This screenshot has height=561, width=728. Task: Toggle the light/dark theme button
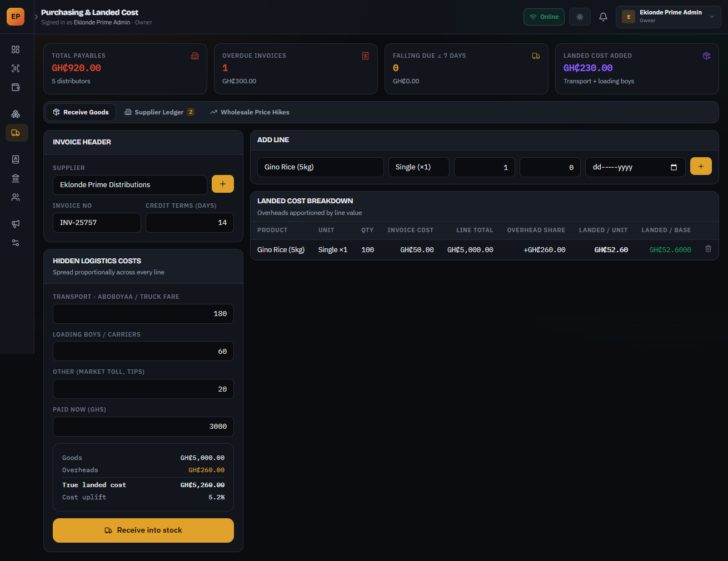click(x=580, y=17)
